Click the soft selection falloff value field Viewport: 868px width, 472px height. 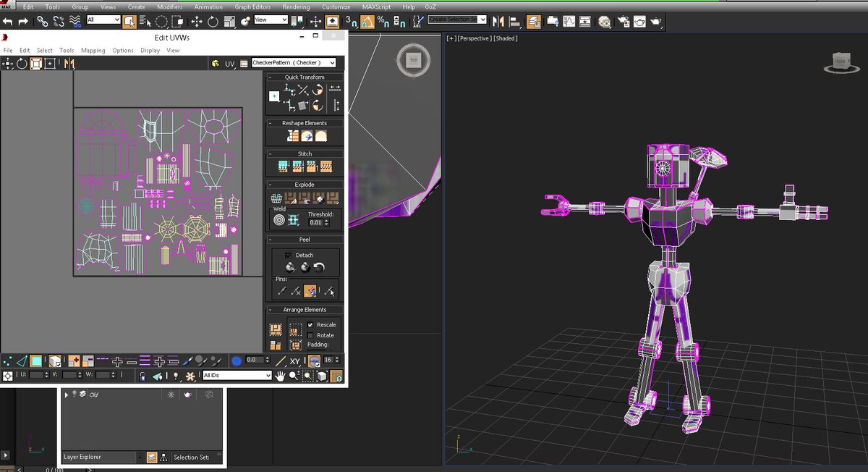click(x=255, y=360)
